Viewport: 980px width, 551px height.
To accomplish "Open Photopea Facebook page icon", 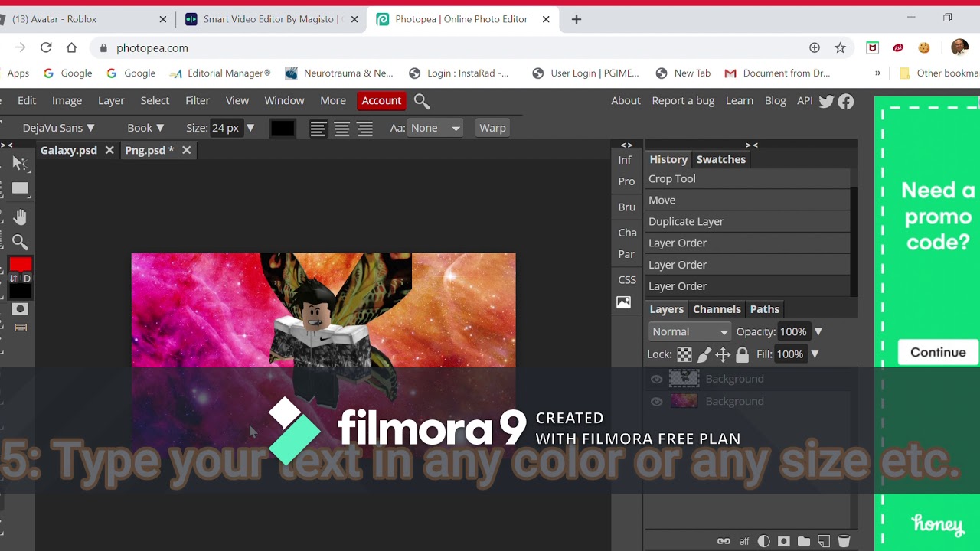I will pos(846,101).
